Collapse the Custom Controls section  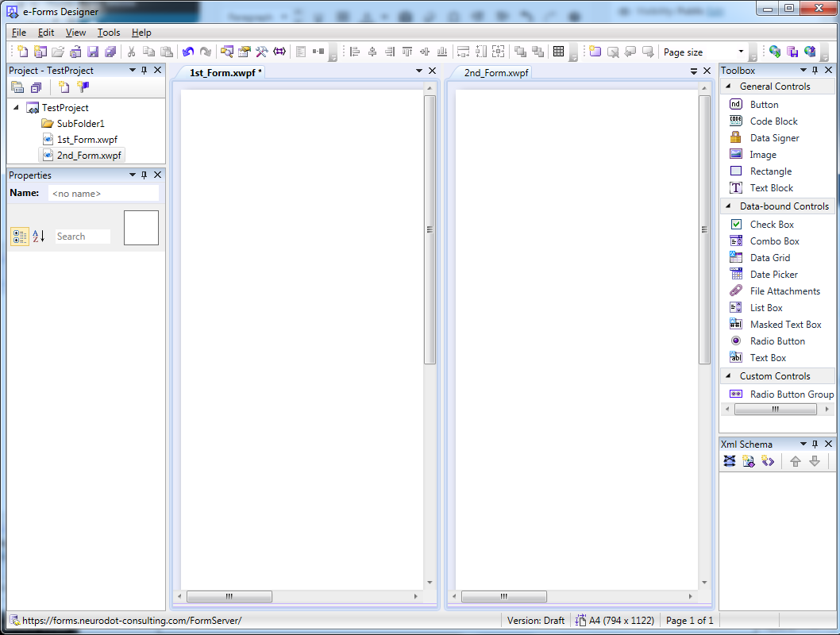tap(728, 376)
